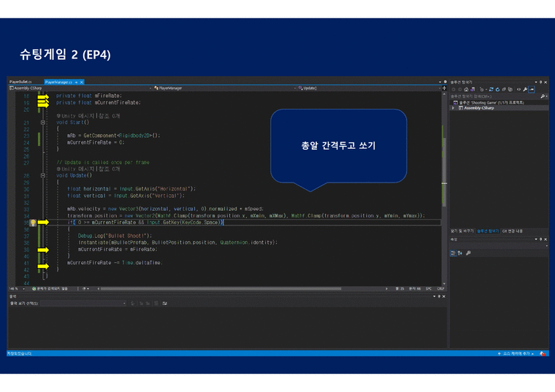This screenshot has height=392, width=555.
Task: Collapse the Update() method outline box
Action: [x=43, y=176]
